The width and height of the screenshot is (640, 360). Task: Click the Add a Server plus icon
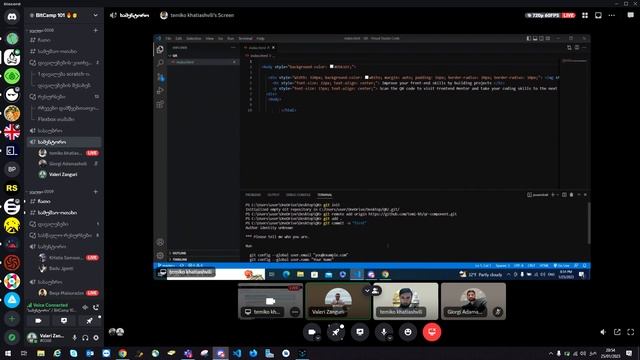click(12, 319)
